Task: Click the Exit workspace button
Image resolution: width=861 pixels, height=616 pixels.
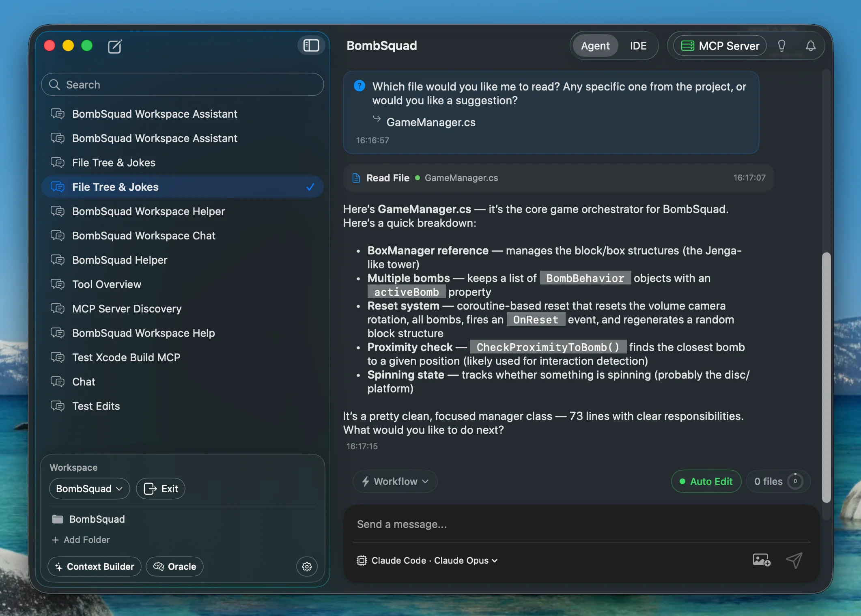Action: (x=161, y=489)
